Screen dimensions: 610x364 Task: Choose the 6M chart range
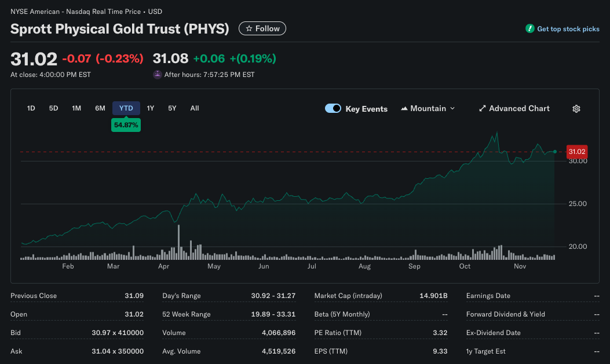pyautogui.click(x=100, y=108)
